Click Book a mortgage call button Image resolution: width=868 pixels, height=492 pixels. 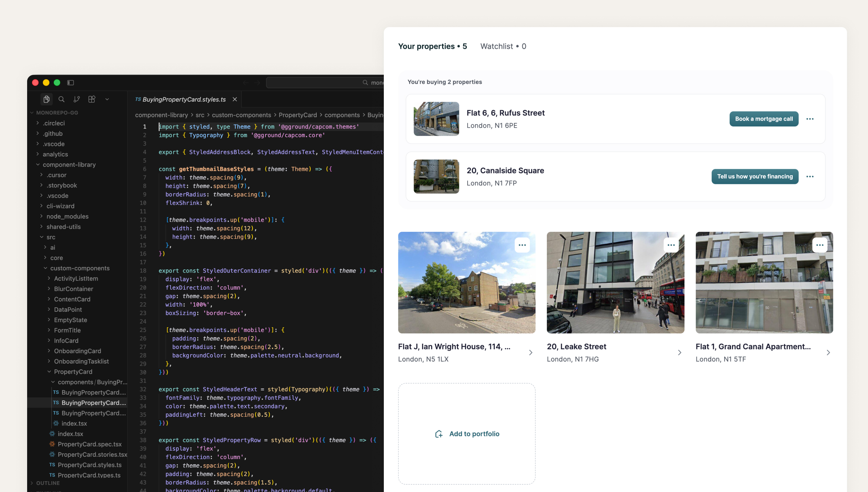coord(764,119)
